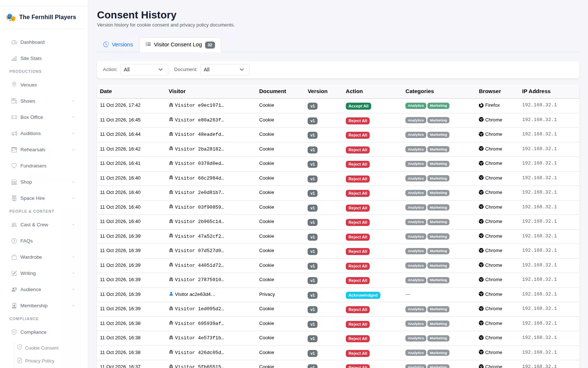Expand the Box Office submenu chevron
Screen dimensions: 588x368
click(x=73, y=117)
